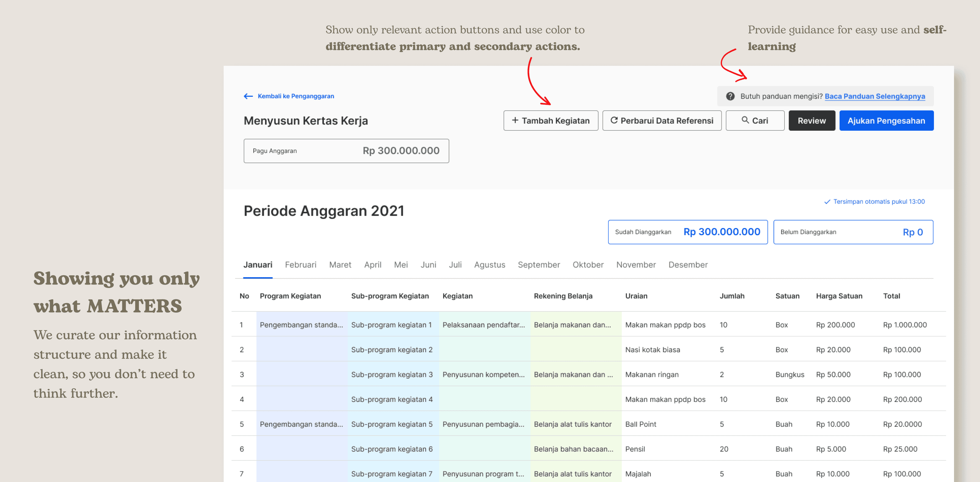Click the Belum Dianggarkan summary box
The height and width of the screenshot is (482, 980).
(853, 232)
